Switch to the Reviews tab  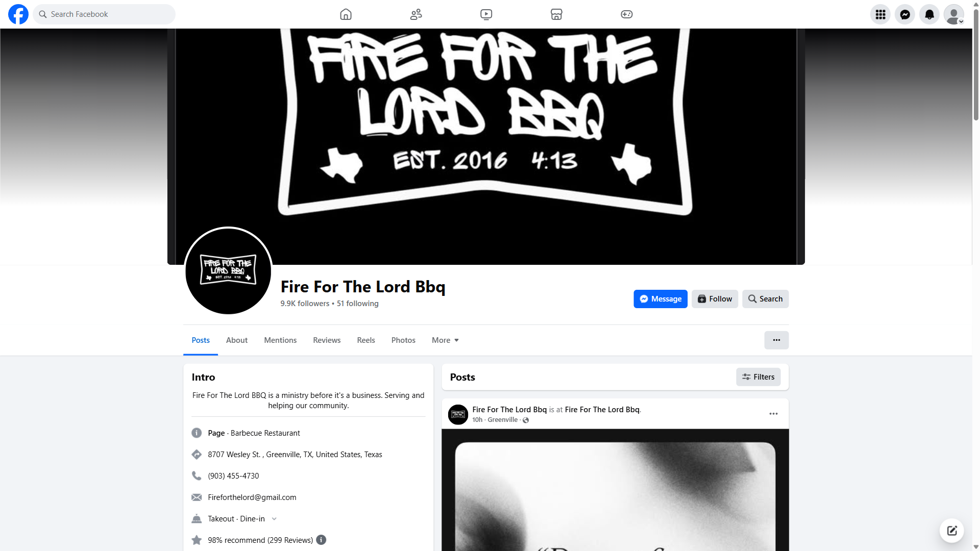click(327, 340)
